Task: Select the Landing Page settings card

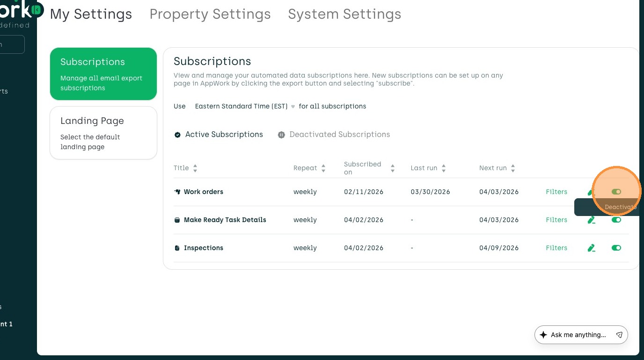Action: [103, 133]
